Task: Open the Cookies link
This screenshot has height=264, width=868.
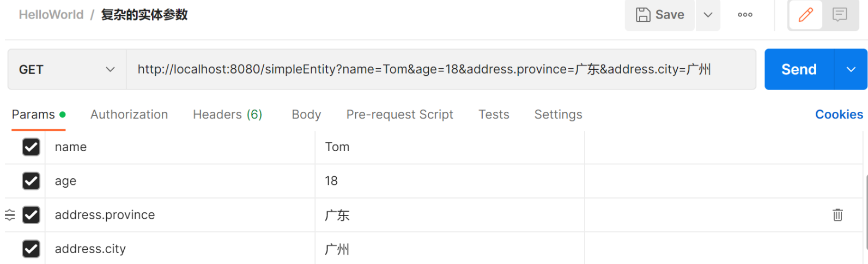Action: coord(839,115)
